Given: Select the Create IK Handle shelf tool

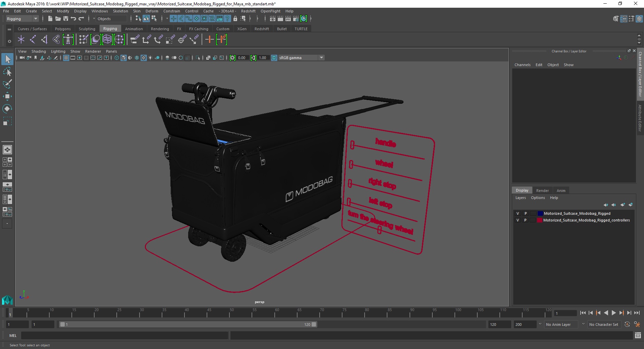Looking at the screenshot, I should [x=44, y=40].
